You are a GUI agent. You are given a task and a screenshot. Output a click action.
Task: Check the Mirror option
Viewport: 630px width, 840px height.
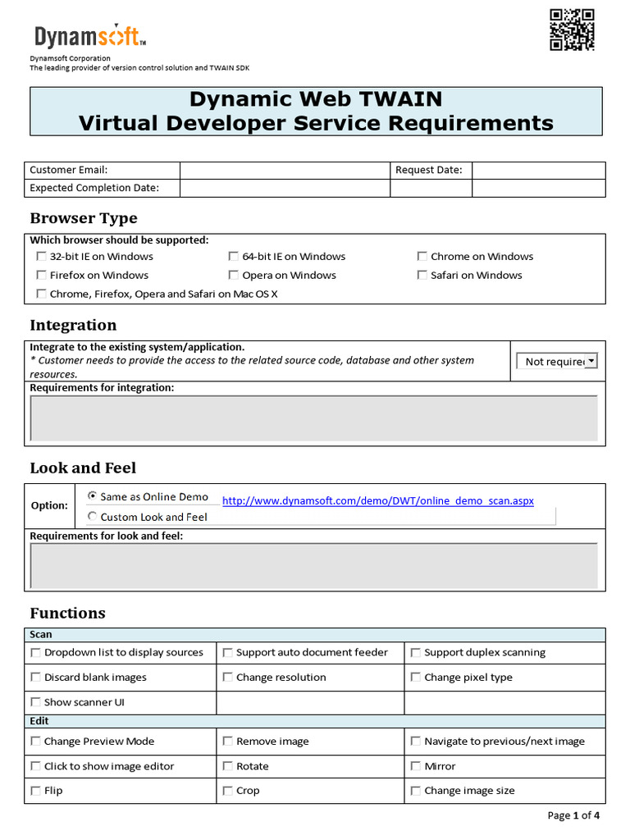416,766
